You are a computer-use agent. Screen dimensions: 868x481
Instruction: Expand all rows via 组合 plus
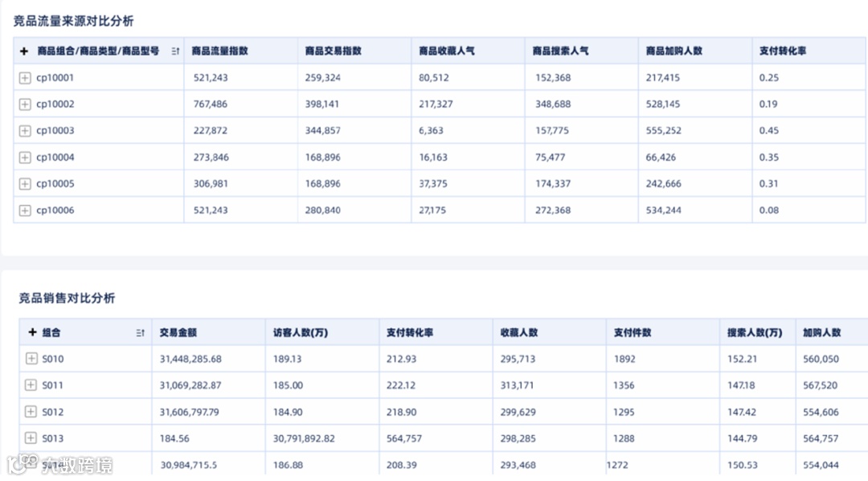click(32, 332)
